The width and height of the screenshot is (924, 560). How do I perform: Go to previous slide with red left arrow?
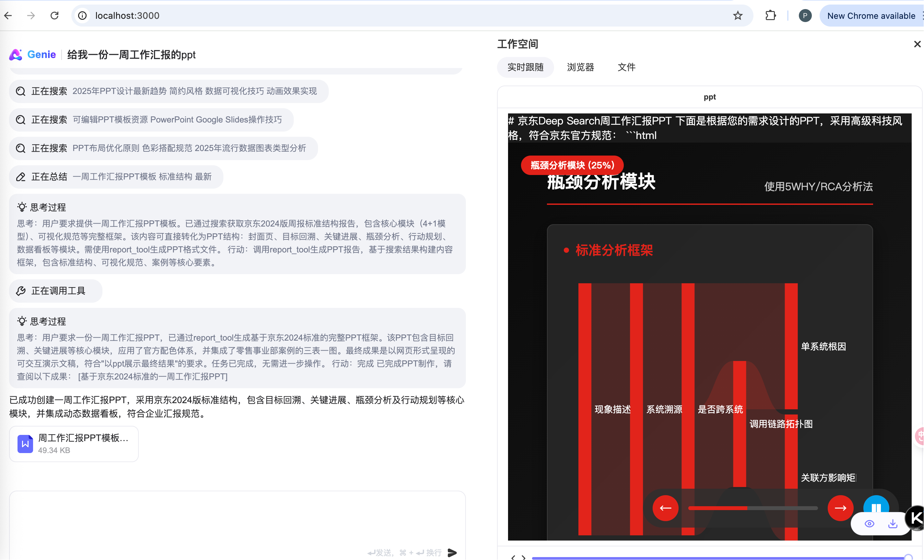(x=665, y=508)
